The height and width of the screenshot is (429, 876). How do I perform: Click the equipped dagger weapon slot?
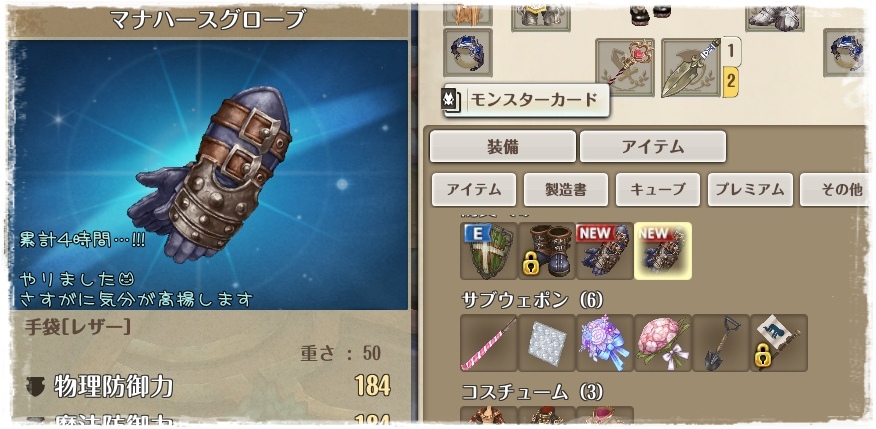click(x=692, y=68)
